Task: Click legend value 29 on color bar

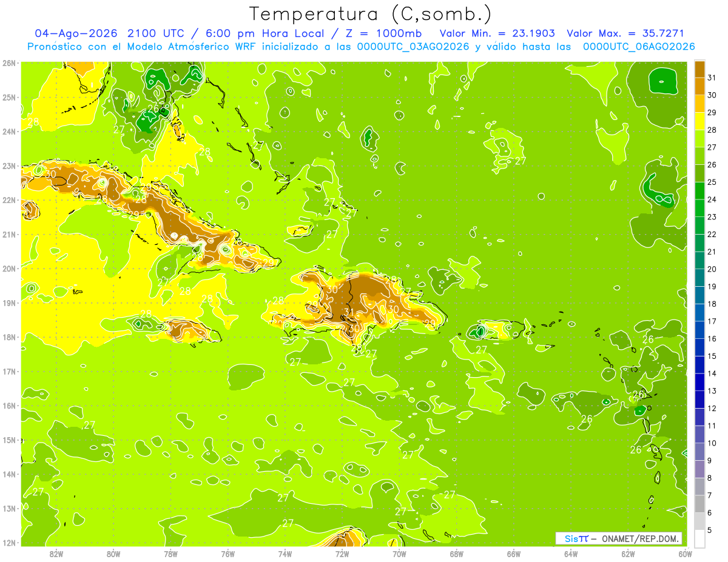Action: pos(712,113)
